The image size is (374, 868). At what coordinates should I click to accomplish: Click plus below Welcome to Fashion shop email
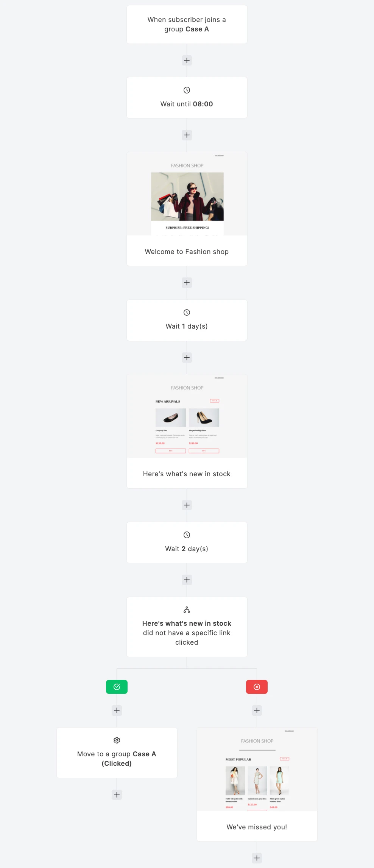(x=187, y=283)
